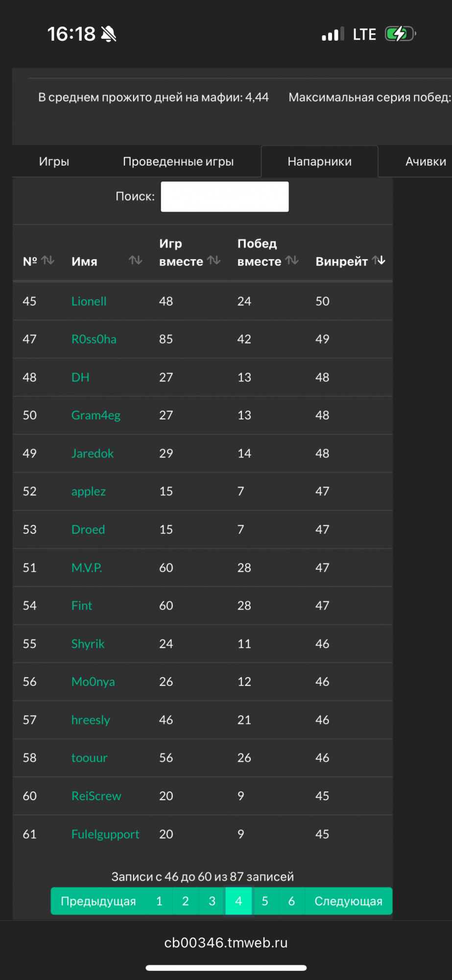Sort by Имя column arrows icon
The image size is (452, 980).
(x=136, y=260)
